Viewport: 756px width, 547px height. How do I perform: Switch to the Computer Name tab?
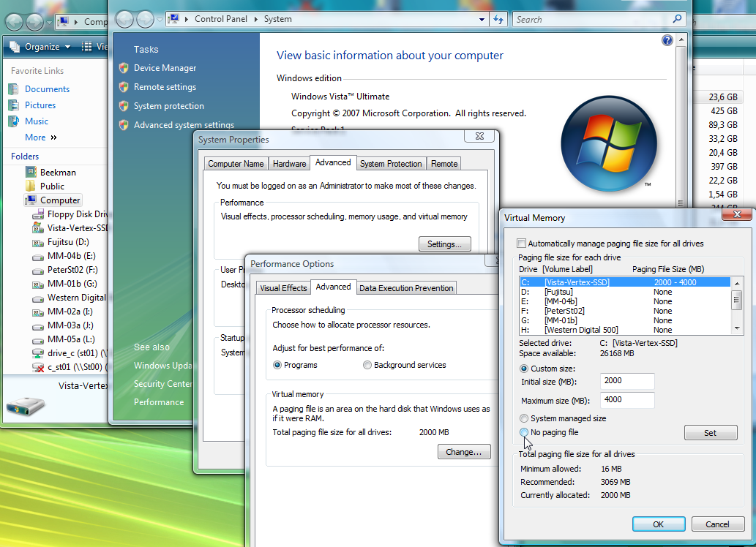[x=236, y=164]
